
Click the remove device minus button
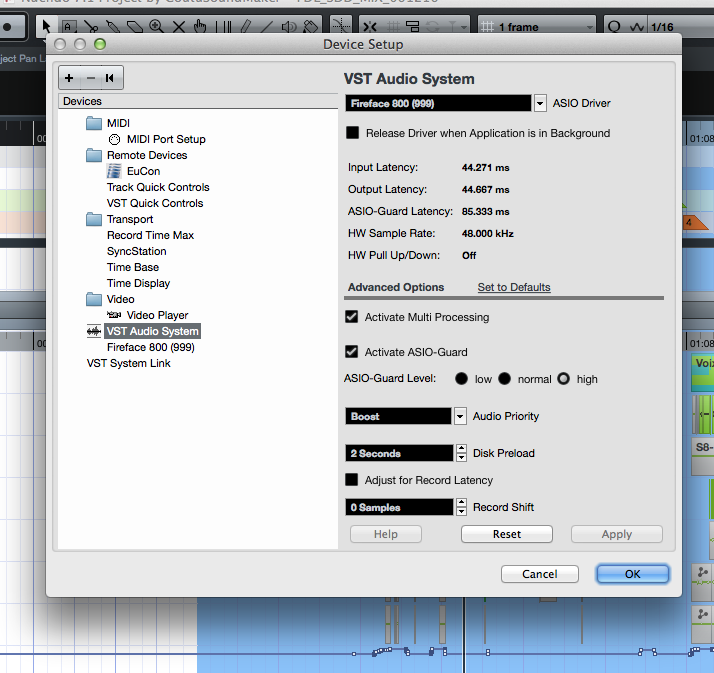click(90, 78)
